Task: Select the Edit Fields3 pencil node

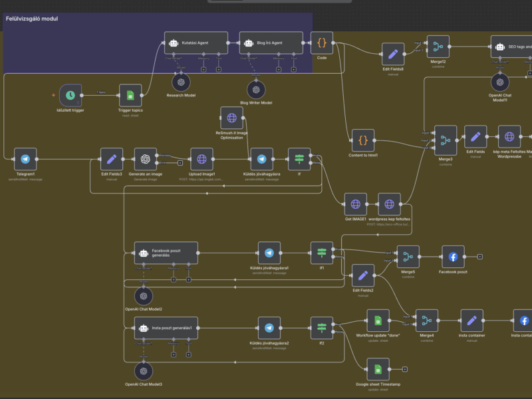Action: click(112, 159)
